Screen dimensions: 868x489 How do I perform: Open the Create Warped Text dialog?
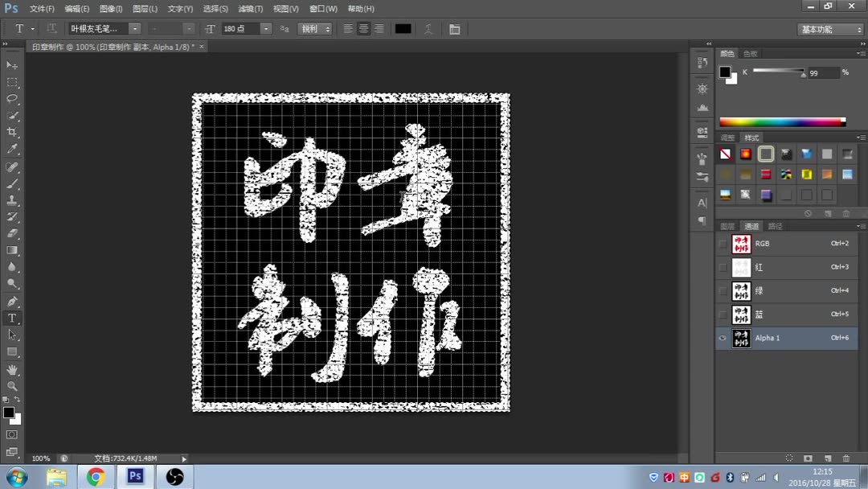[428, 28]
